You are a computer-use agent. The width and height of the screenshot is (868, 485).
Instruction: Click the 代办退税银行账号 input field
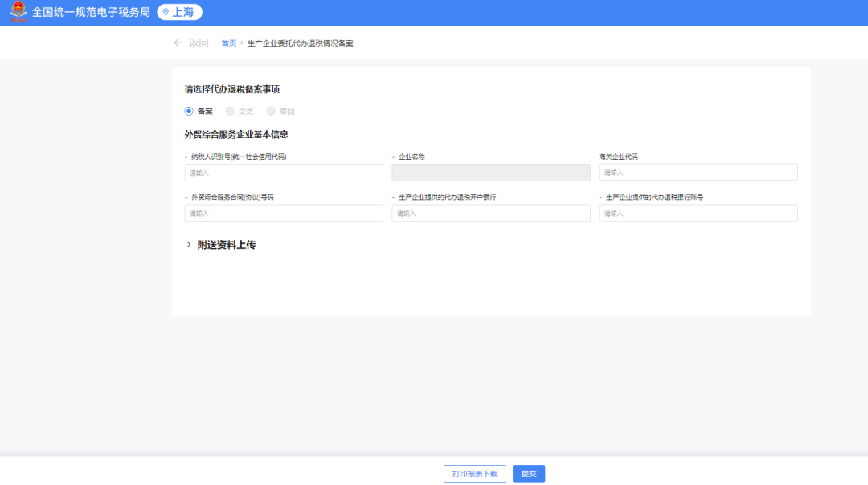pyautogui.click(x=698, y=214)
